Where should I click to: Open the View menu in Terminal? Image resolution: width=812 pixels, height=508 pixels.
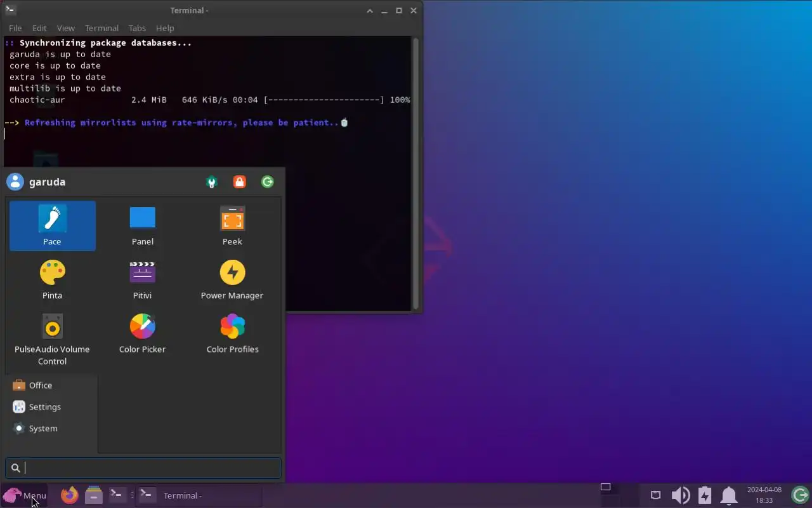66,28
